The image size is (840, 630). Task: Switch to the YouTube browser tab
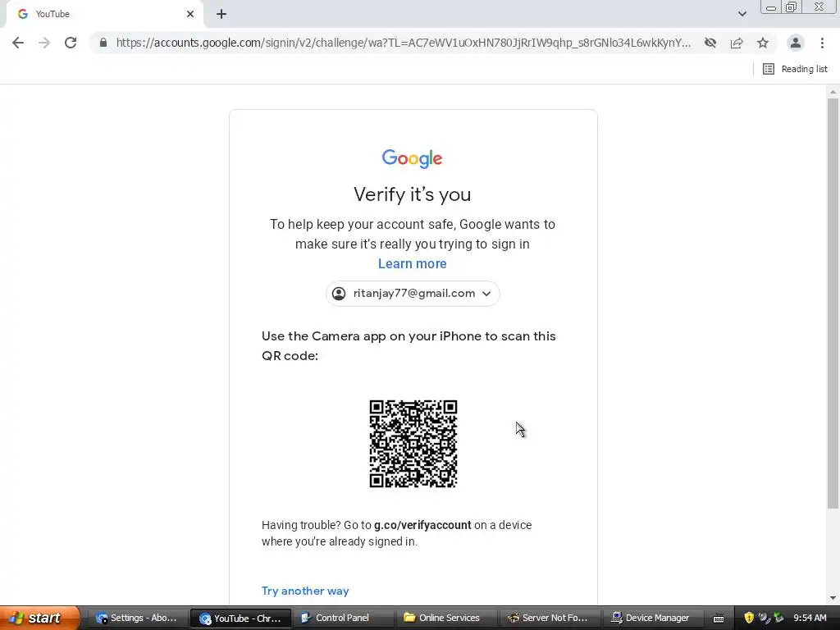click(x=102, y=14)
